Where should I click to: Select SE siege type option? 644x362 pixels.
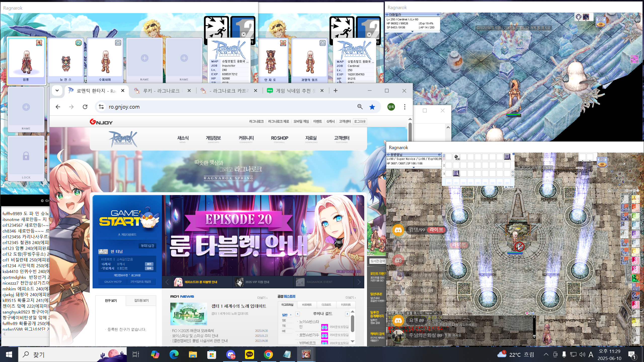click(284, 321)
